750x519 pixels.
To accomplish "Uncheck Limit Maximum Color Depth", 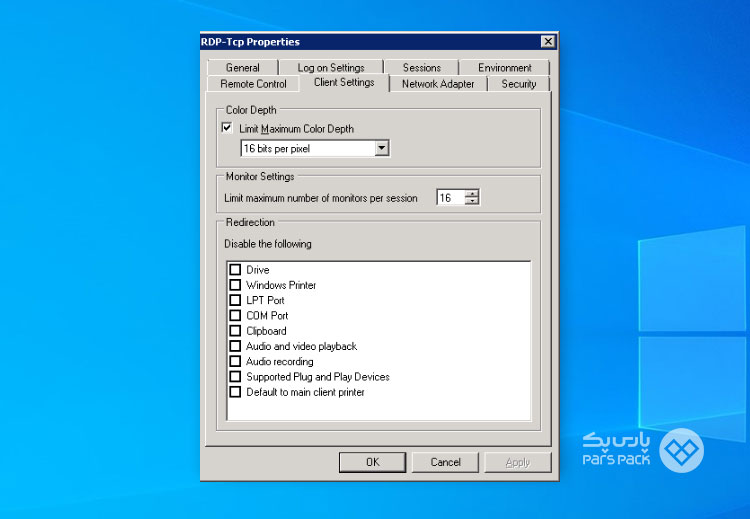I will [227, 128].
